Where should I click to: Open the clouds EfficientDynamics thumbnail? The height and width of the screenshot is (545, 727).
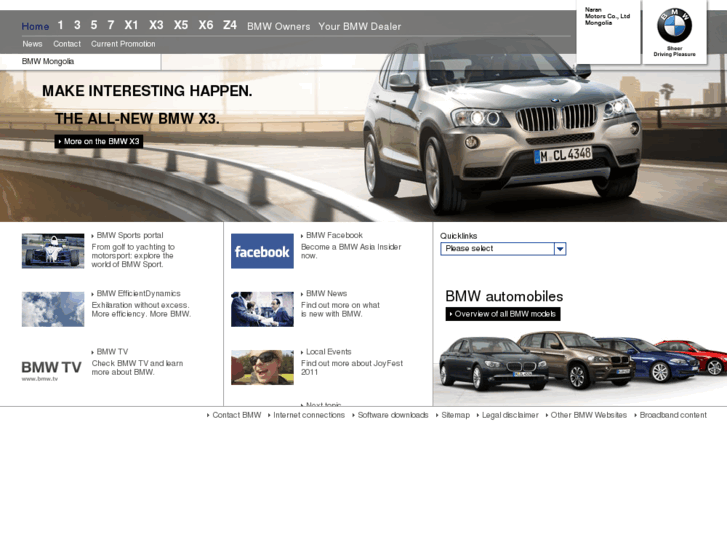pos(53,309)
